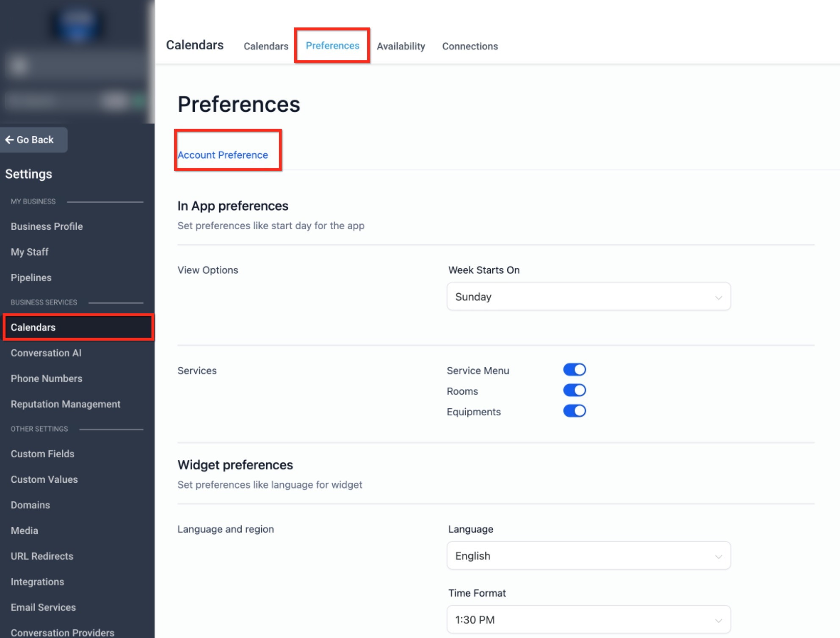
Task: Open the Week Starts On dropdown
Action: click(x=588, y=297)
